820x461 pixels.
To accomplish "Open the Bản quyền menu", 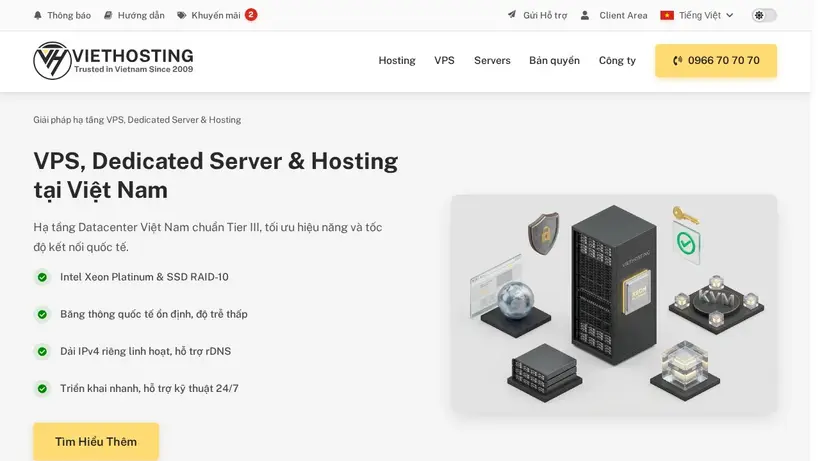I will pos(554,61).
